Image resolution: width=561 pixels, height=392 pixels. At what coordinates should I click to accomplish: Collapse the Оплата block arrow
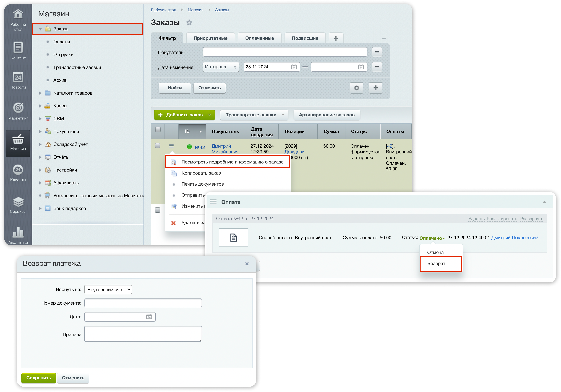(x=544, y=202)
